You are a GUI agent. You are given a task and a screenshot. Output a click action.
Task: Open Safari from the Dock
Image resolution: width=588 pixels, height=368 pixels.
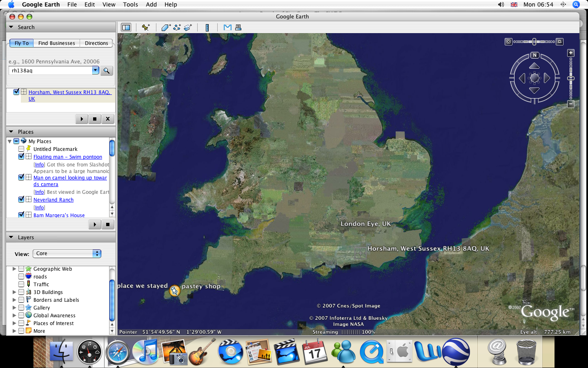click(x=118, y=352)
